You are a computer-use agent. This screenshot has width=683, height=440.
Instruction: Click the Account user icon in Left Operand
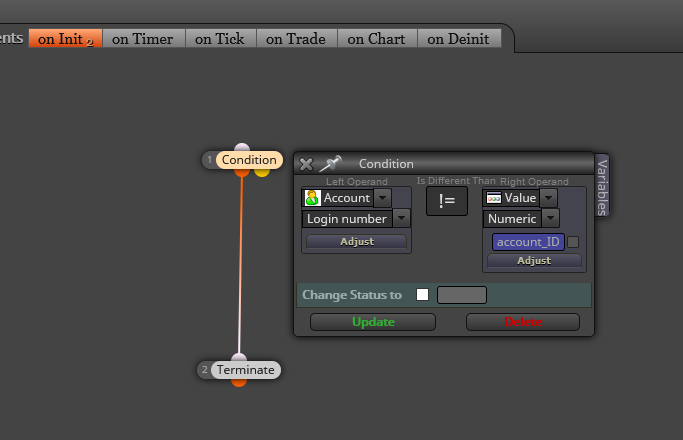[x=312, y=198]
